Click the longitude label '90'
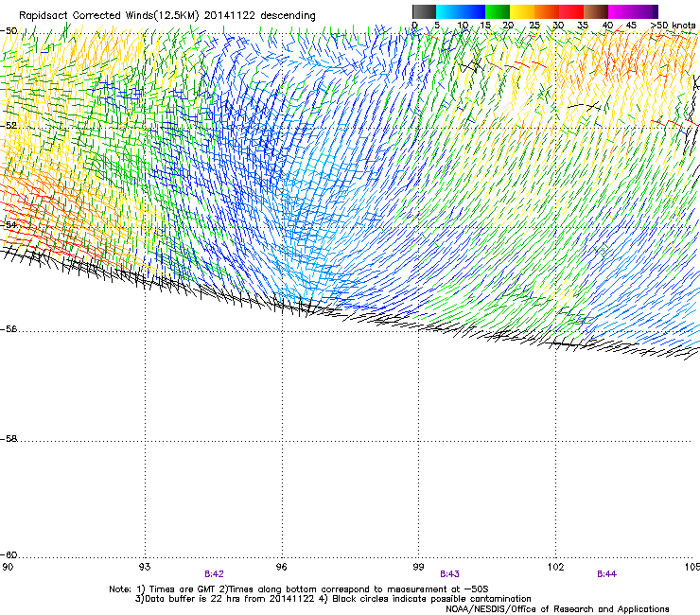The image size is (700, 615). pyautogui.click(x=8, y=567)
